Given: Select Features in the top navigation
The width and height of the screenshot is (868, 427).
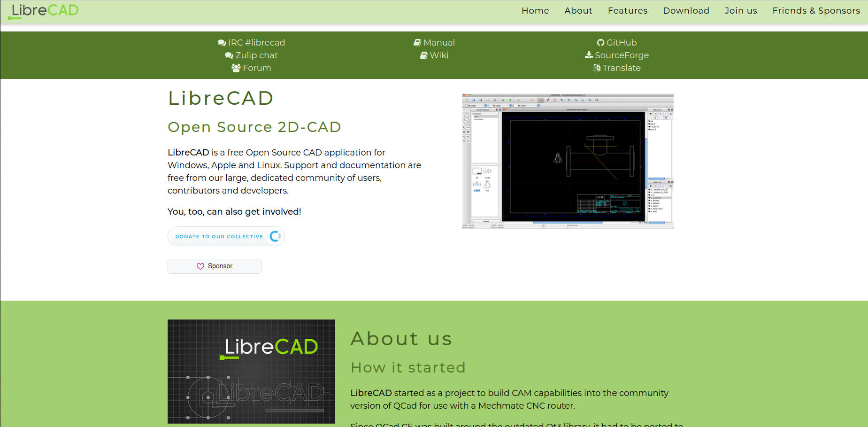Looking at the screenshot, I should click(x=627, y=10).
